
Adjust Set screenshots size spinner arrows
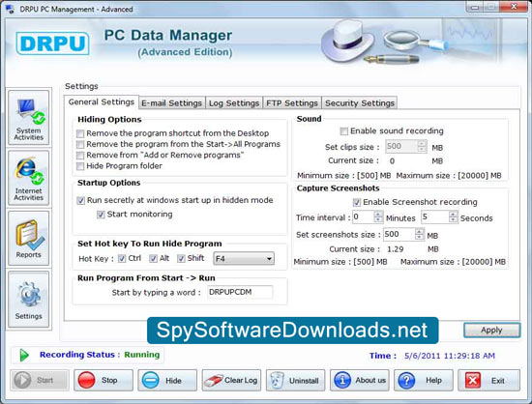pos(420,234)
